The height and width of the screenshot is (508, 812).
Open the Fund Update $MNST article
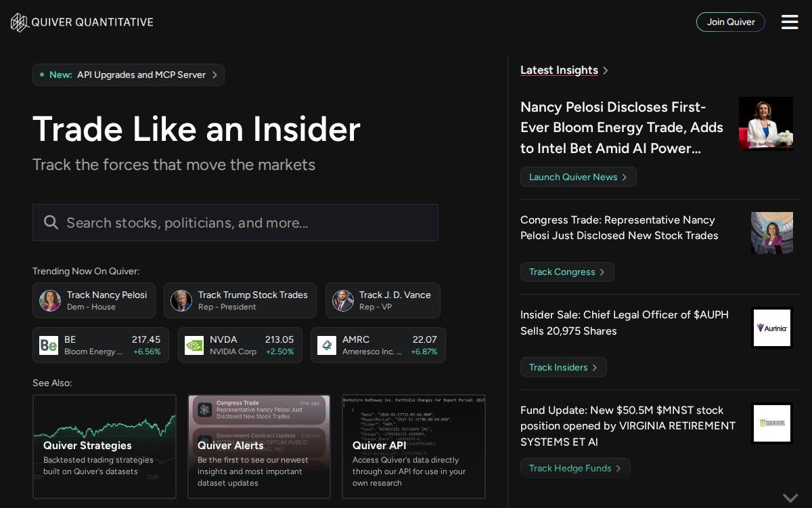[628, 426]
